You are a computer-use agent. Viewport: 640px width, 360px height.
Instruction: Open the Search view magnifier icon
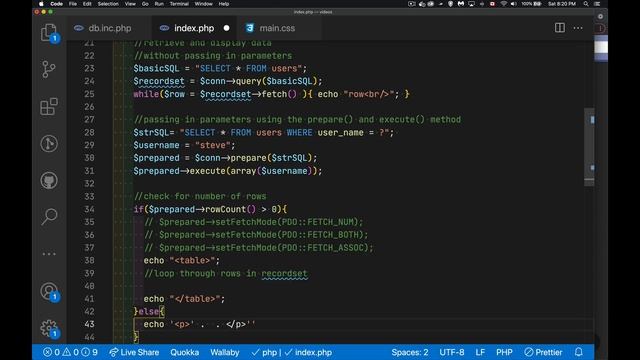(49, 217)
